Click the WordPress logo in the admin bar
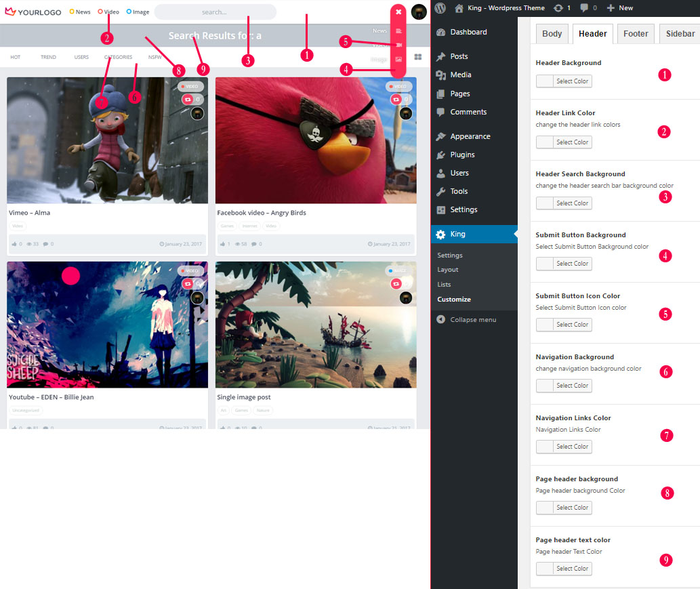This screenshot has width=700, height=589. 440,8
